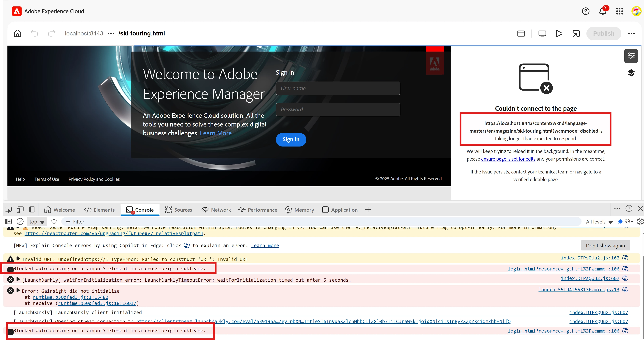The image size is (644, 340).
Task: Open the All levels dropdown
Action: coord(599,222)
